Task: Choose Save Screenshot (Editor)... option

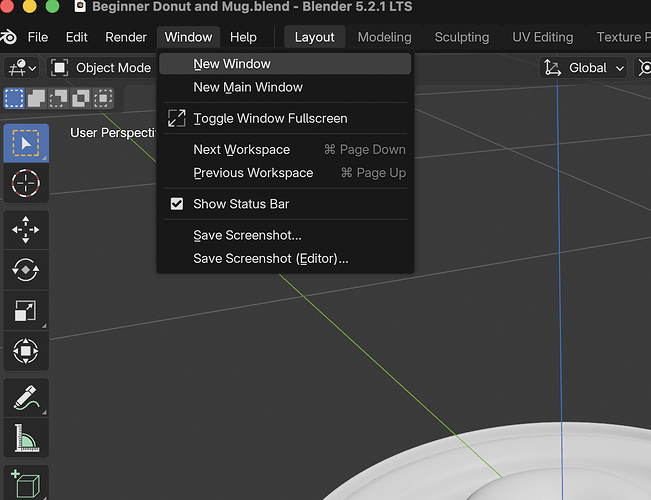Action: (x=285, y=259)
